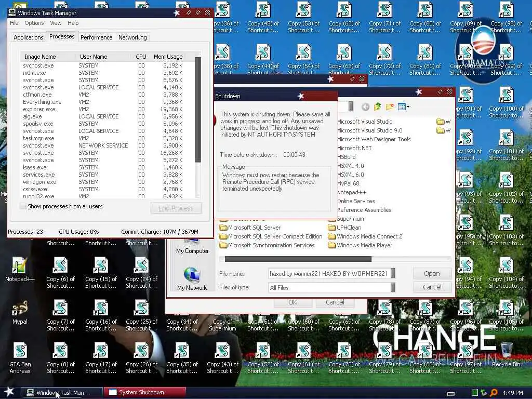
Task: Click the star Start button on taskbar
Action: coord(9,392)
